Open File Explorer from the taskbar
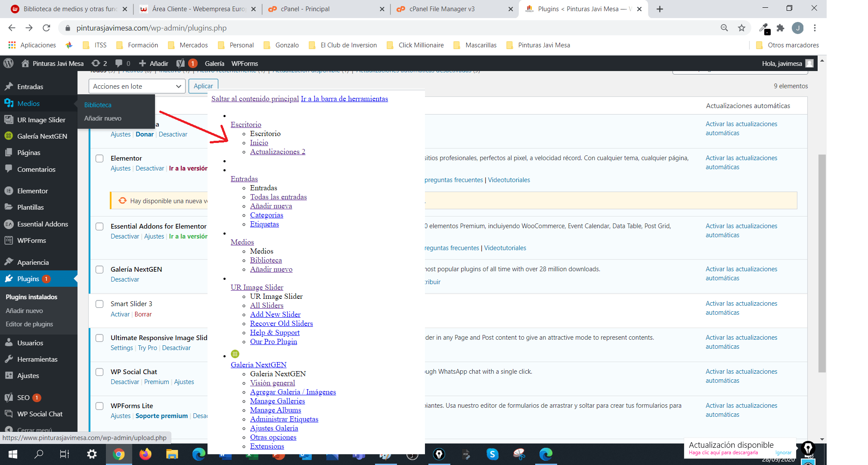Viewport: 868px width, 465px height. pyautogui.click(x=172, y=454)
